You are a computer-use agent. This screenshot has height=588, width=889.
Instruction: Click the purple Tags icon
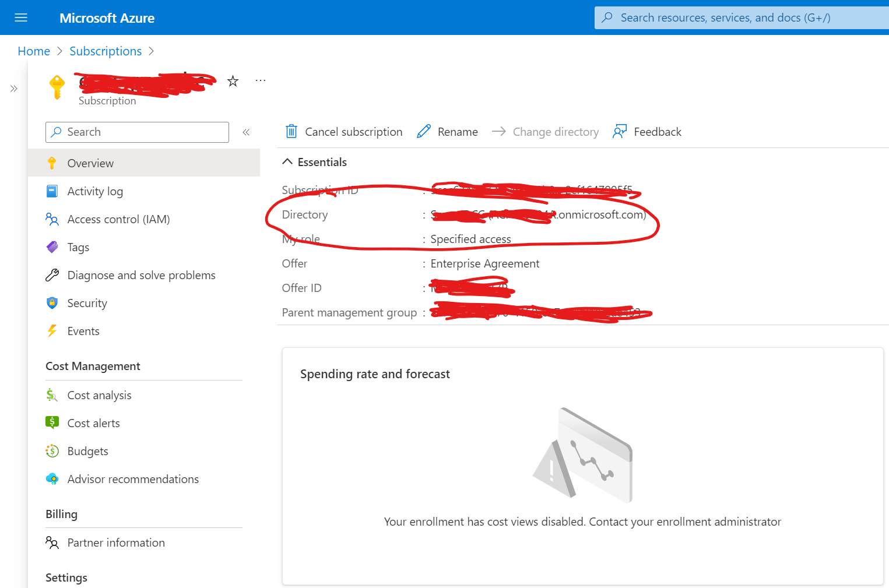point(52,247)
